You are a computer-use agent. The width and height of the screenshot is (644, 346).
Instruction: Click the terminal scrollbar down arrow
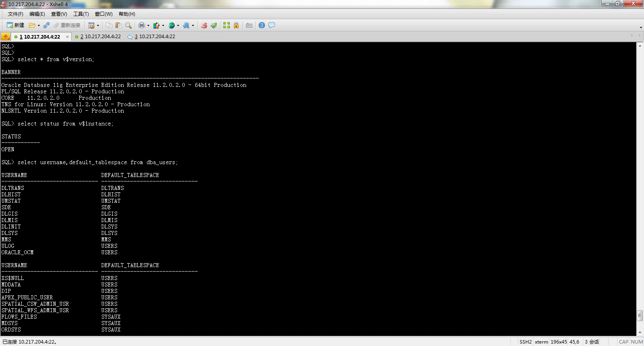(640, 333)
